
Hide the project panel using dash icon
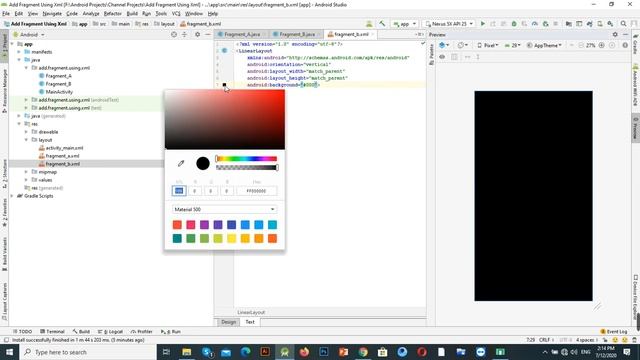click(x=208, y=35)
